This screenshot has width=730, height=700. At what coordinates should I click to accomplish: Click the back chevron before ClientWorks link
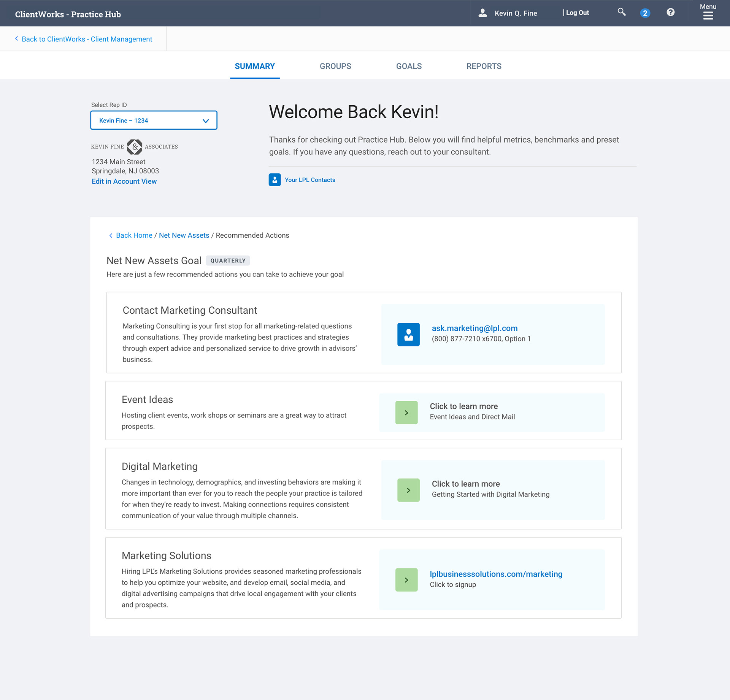[17, 39]
